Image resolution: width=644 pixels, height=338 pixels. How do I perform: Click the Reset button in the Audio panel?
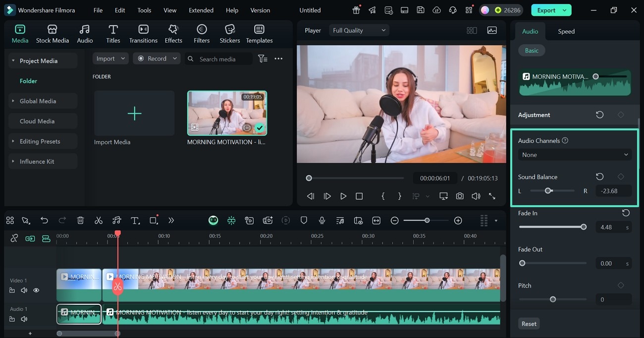[529, 324]
